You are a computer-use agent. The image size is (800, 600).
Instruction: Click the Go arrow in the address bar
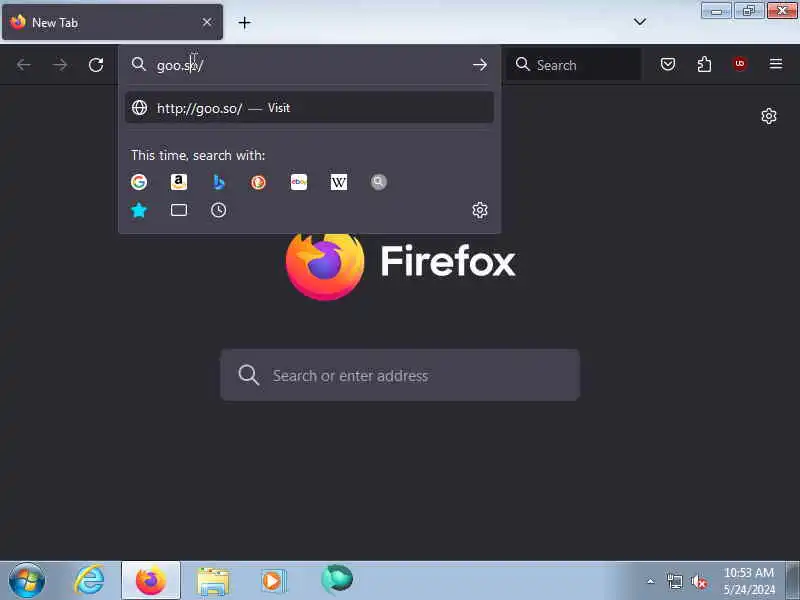tap(480, 65)
